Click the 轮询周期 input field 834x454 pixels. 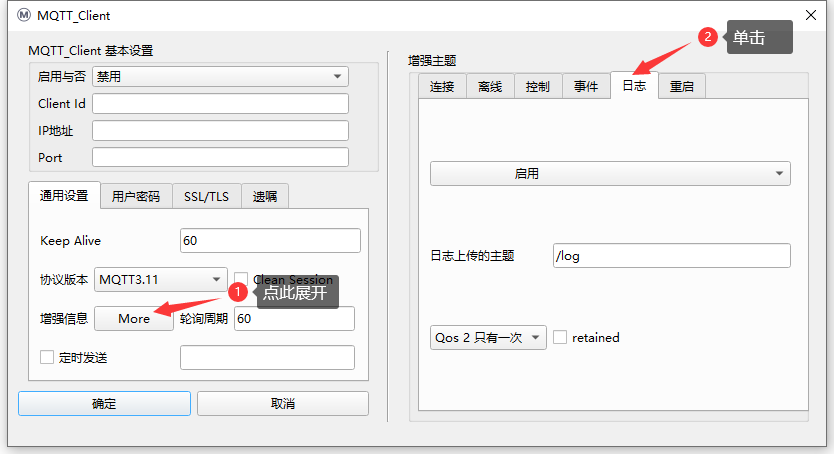pyautogui.click(x=294, y=318)
